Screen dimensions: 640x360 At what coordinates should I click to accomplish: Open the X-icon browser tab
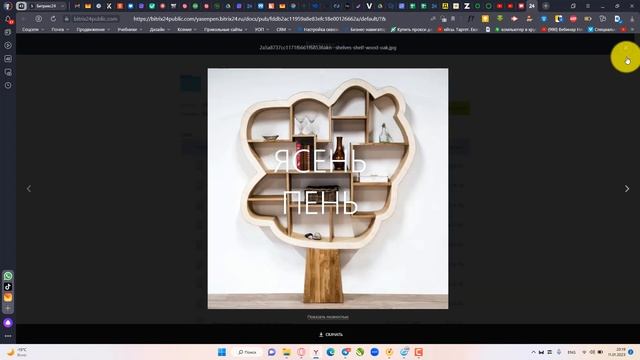point(109,6)
